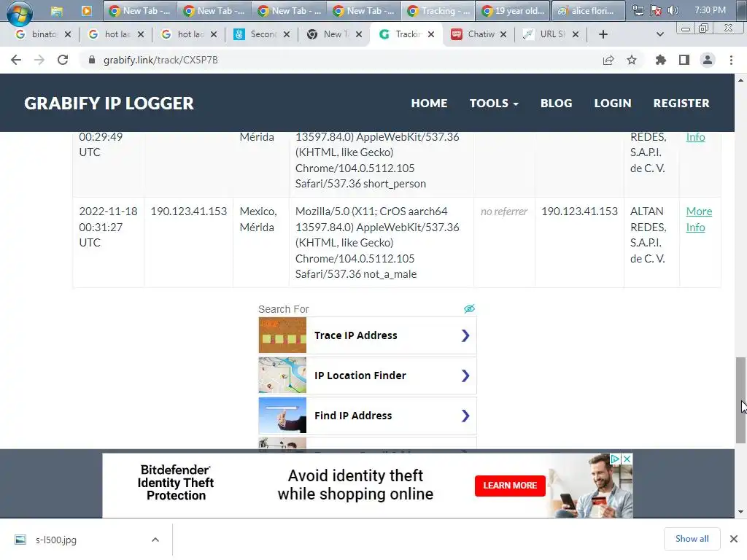Click the Action Center flag tray icon
The image size is (747, 560).
pos(656,10)
